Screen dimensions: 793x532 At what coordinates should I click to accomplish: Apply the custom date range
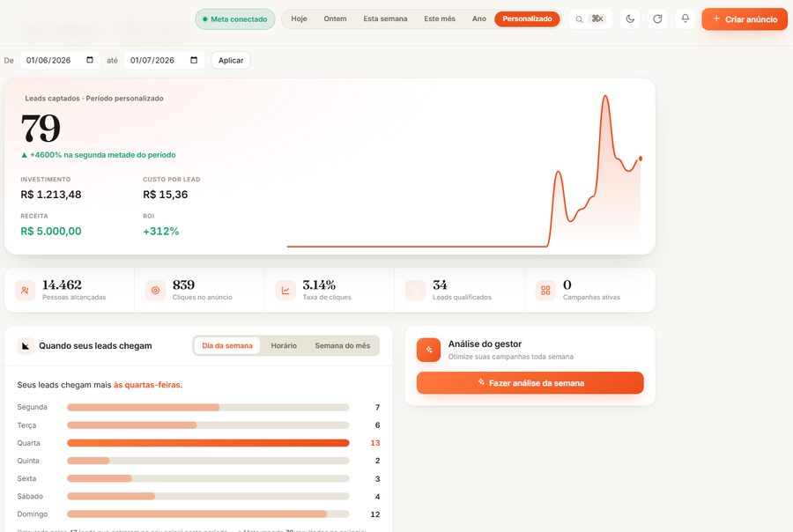(x=231, y=60)
